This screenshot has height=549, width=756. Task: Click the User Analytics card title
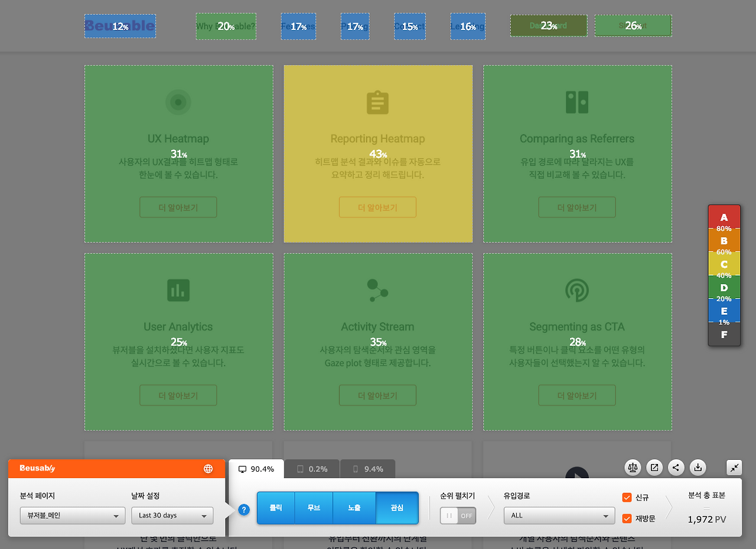(178, 327)
